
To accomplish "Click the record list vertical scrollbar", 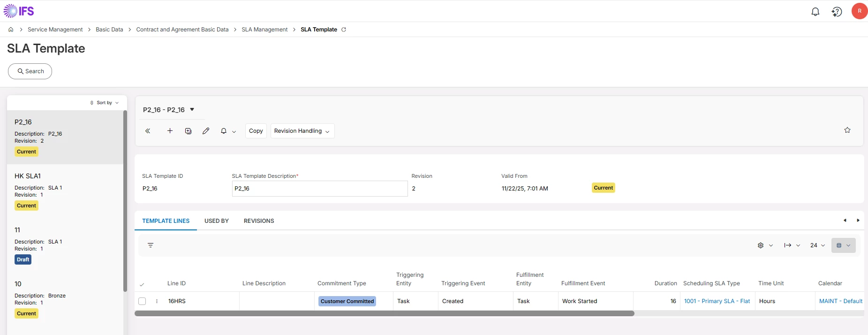I will point(125,201).
